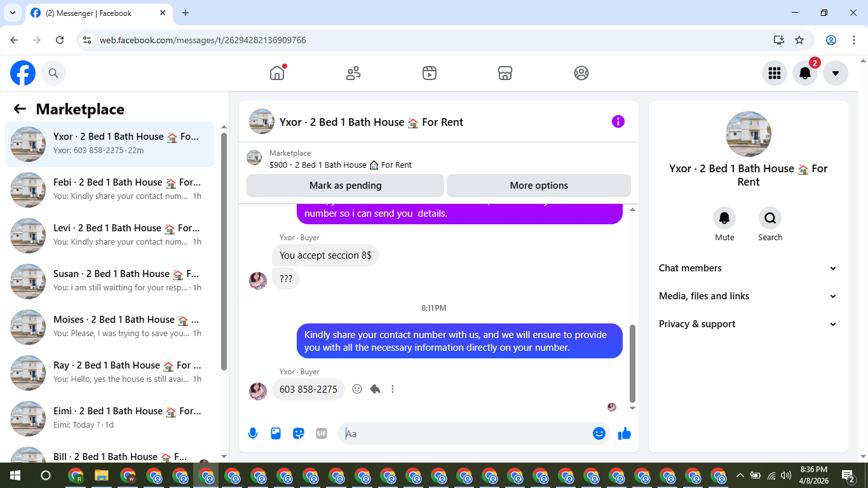The image size is (868, 488).
Task: Open the account dropdown arrow button
Action: 835,73
